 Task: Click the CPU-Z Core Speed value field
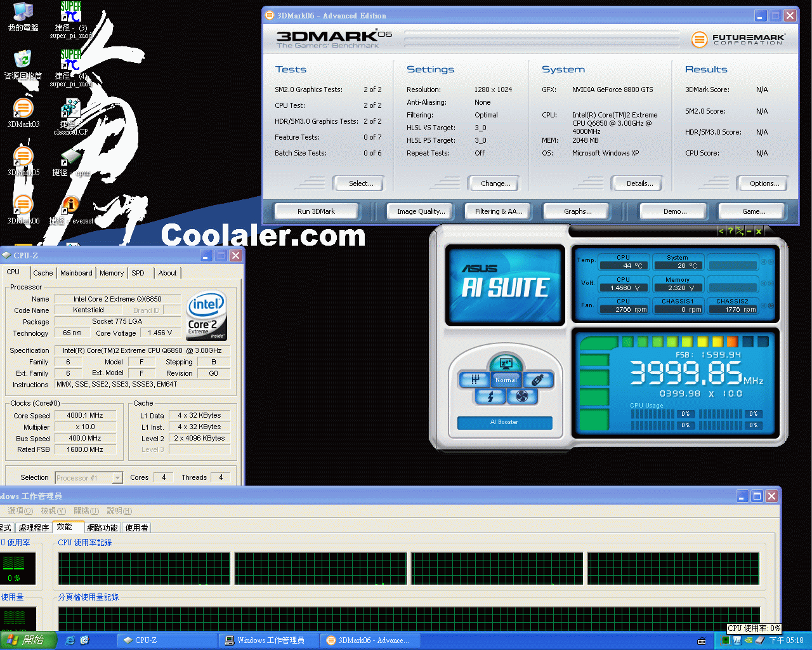click(x=84, y=415)
